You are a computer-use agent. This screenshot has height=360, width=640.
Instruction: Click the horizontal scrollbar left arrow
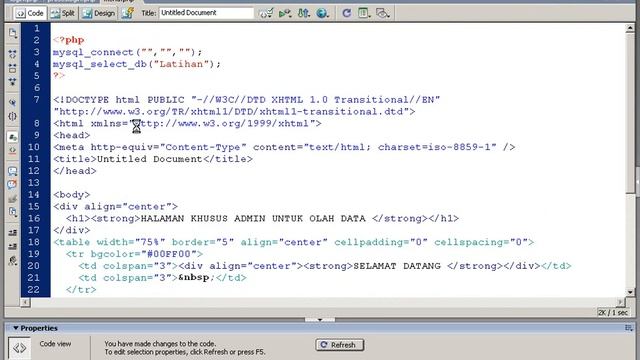25,302
